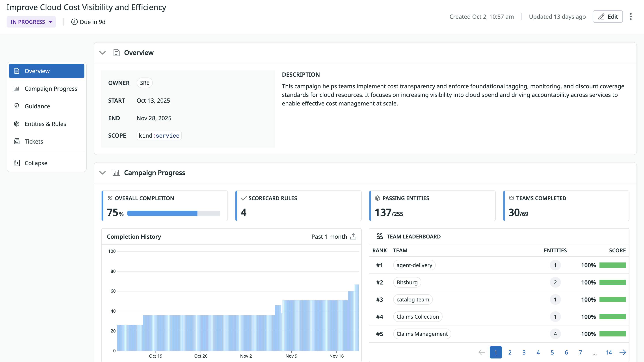Click the Edit button
644x362 pixels.
pyautogui.click(x=607, y=17)
